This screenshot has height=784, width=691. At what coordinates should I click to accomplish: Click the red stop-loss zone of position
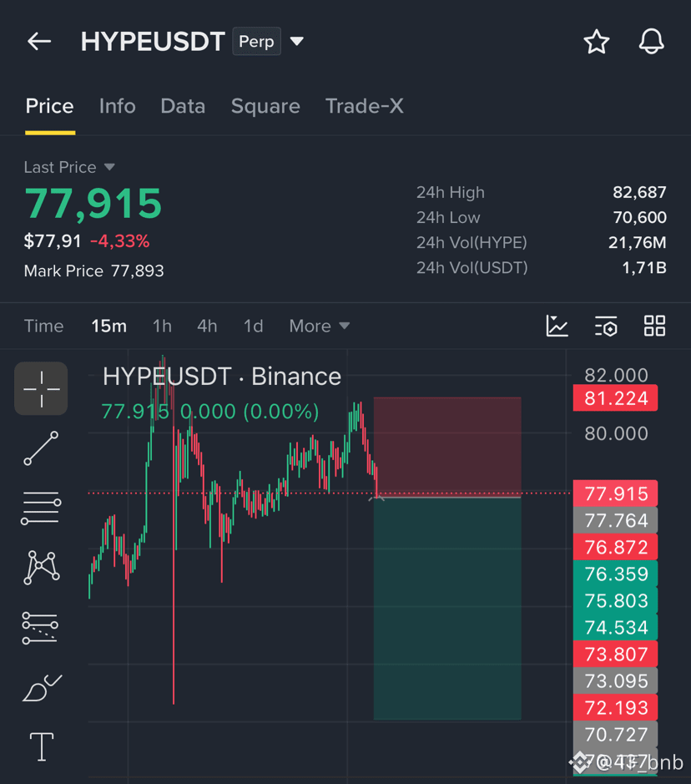[447, 446]
